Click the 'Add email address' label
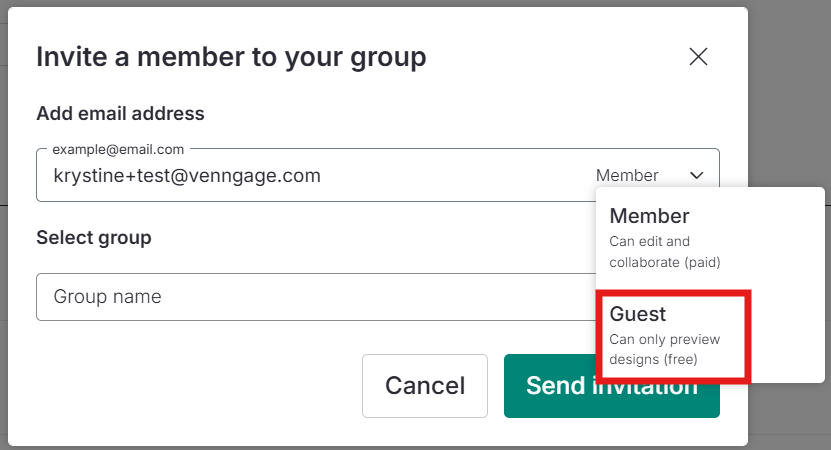This screenshot has width=831, height=450. pos(120,113)
